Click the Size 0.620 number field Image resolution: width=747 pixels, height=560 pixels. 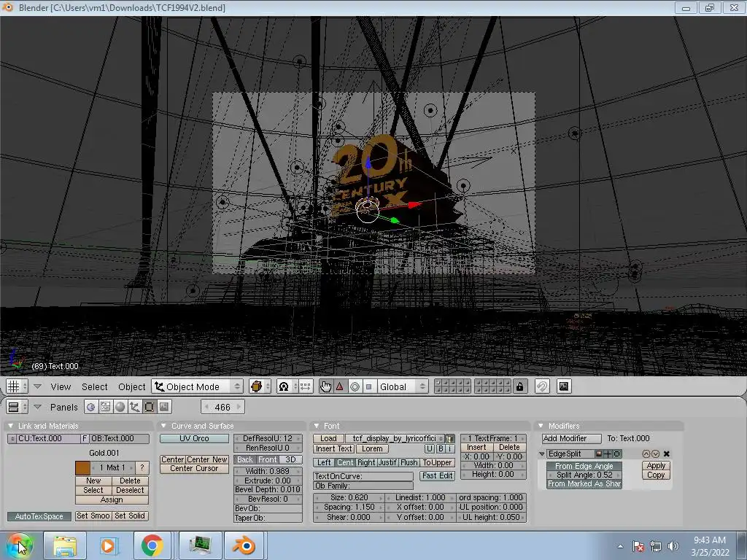[x=349, y=497]
